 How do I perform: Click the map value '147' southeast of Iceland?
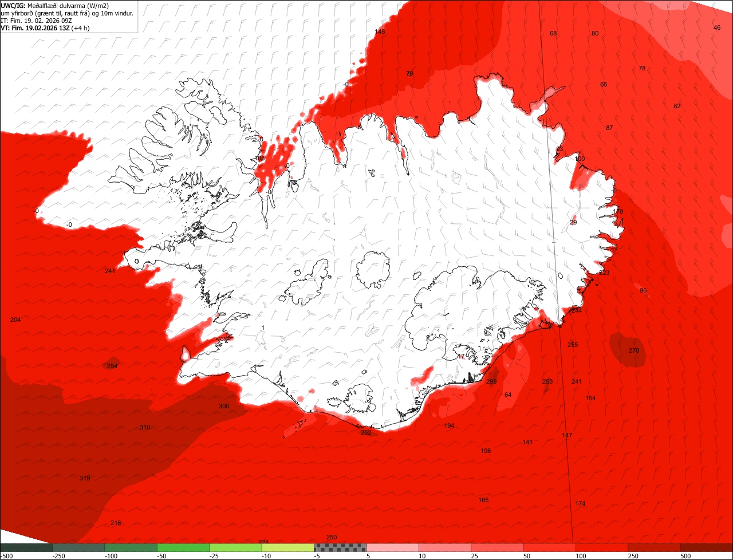coord(567,435)
